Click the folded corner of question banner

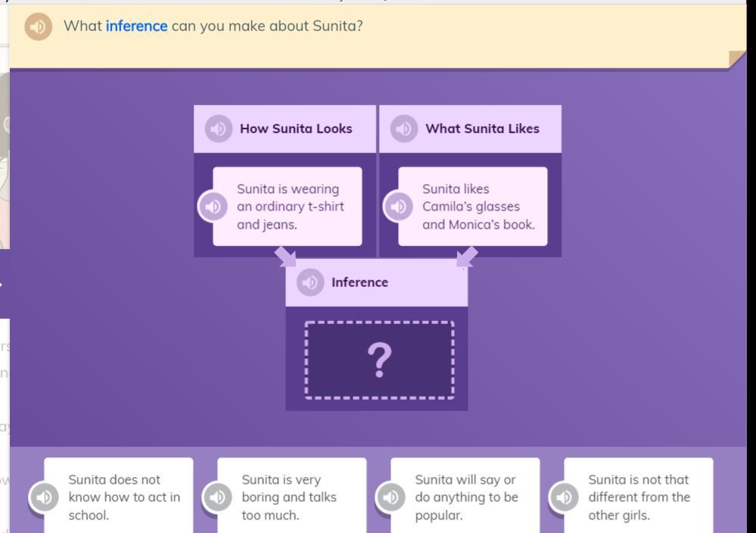[736, 59]
